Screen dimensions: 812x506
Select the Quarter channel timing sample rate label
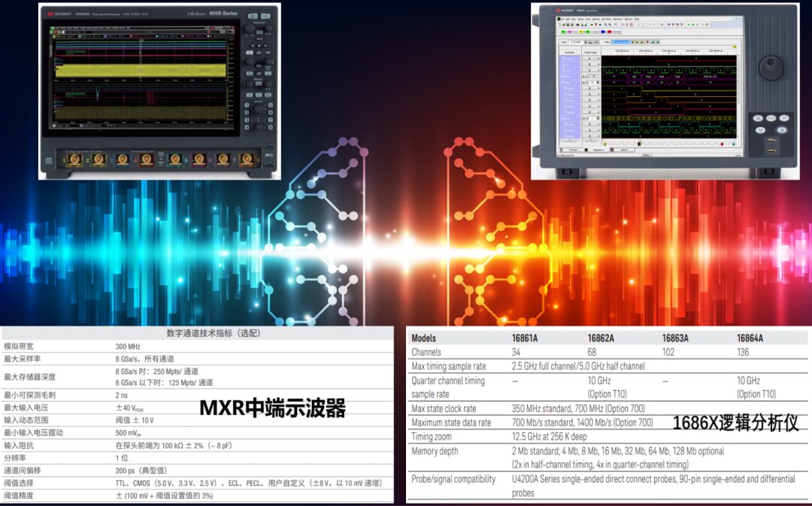pos(448,387)
